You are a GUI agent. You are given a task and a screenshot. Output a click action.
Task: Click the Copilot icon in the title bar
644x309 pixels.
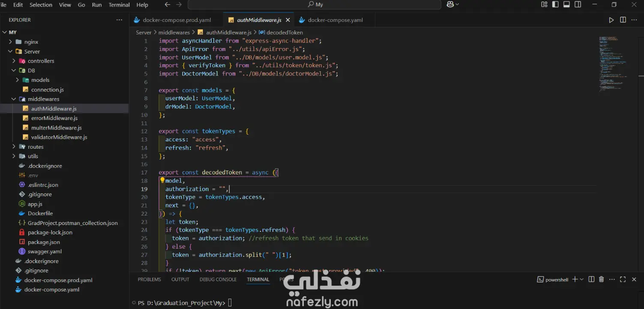(x=450, y=4)
